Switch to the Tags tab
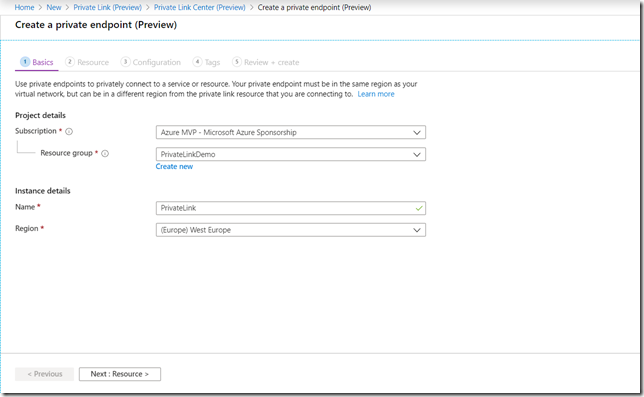Viewport: 644px width, 397px height. 207,62
